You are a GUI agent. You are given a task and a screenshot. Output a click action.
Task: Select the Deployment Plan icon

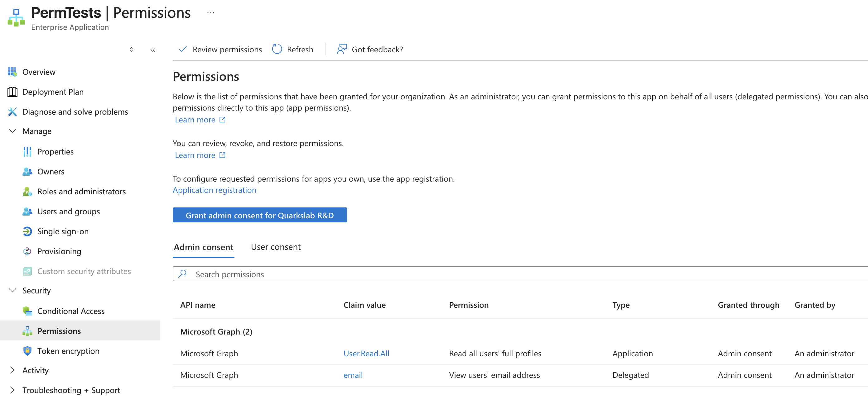point(12,92)
